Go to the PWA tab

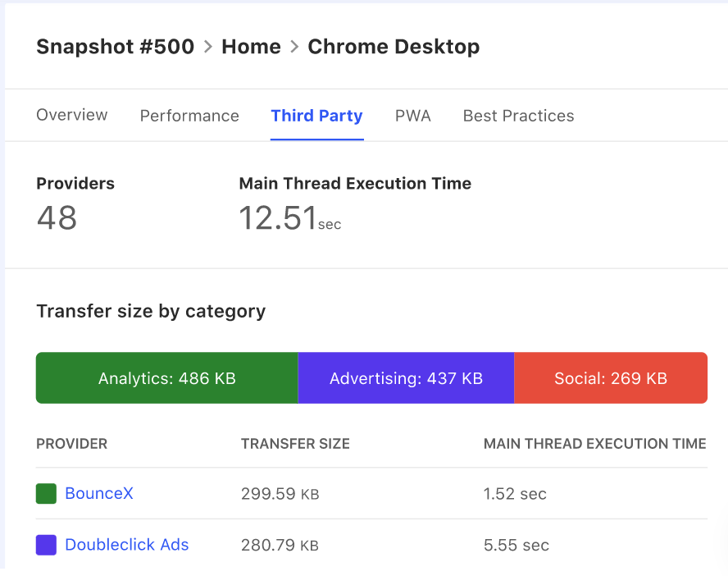tap(412, 116)
